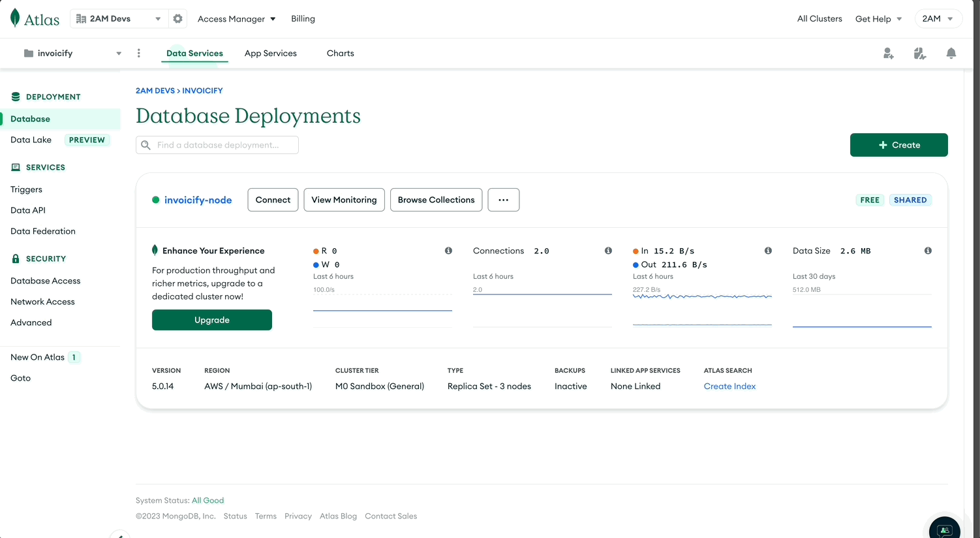Click Connect button for invoicify-node
This screenshot has height=538, width=980.
point(273,200)
